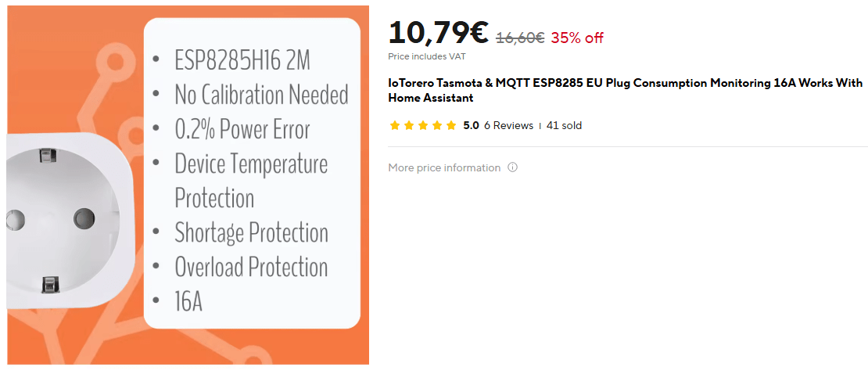
Task: Click the Price includes VAT note
Action: coord(427,56)
